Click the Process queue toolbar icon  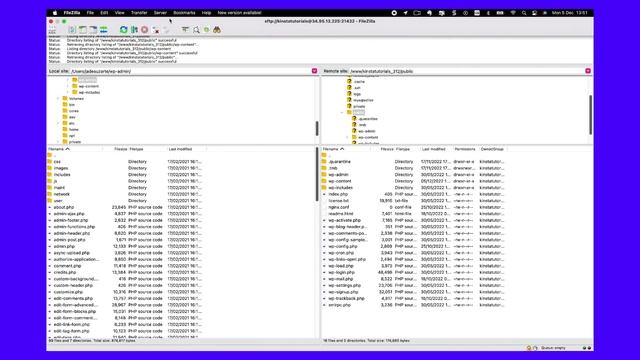(x=134, y=30)
